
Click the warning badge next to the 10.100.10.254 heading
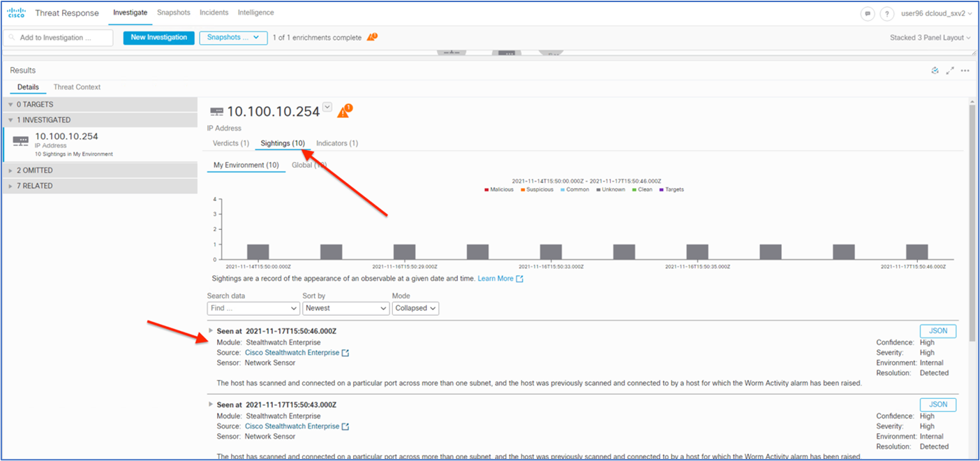345,111
